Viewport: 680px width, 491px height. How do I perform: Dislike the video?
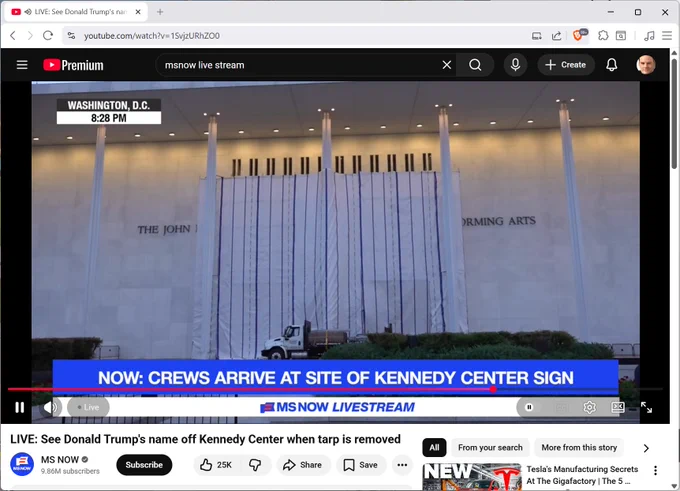click(255, 465)
